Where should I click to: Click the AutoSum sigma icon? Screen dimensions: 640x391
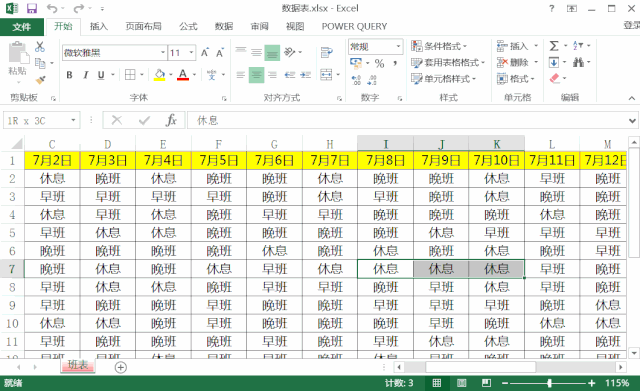[x=554, y=46]
